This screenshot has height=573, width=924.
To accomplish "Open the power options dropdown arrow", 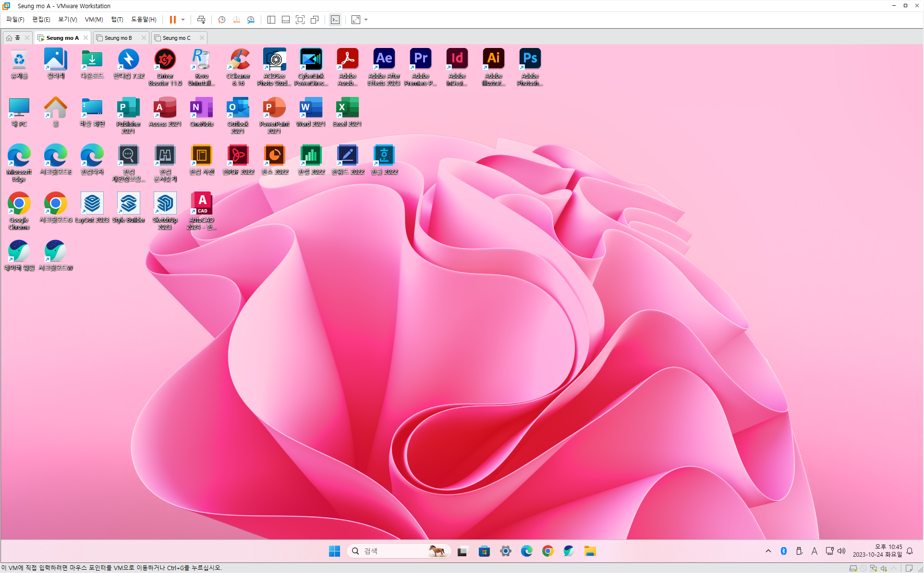I will pos(183,20).
